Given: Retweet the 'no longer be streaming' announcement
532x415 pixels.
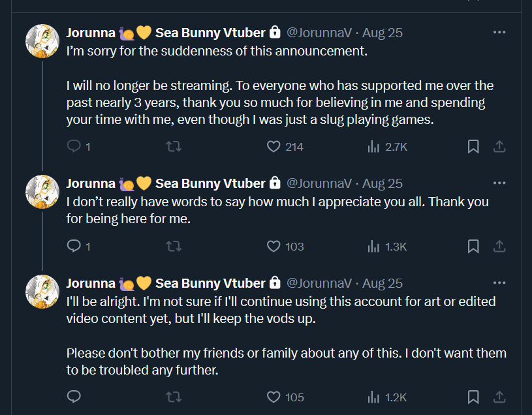Looking at the screenshot, I should (174, 147).
